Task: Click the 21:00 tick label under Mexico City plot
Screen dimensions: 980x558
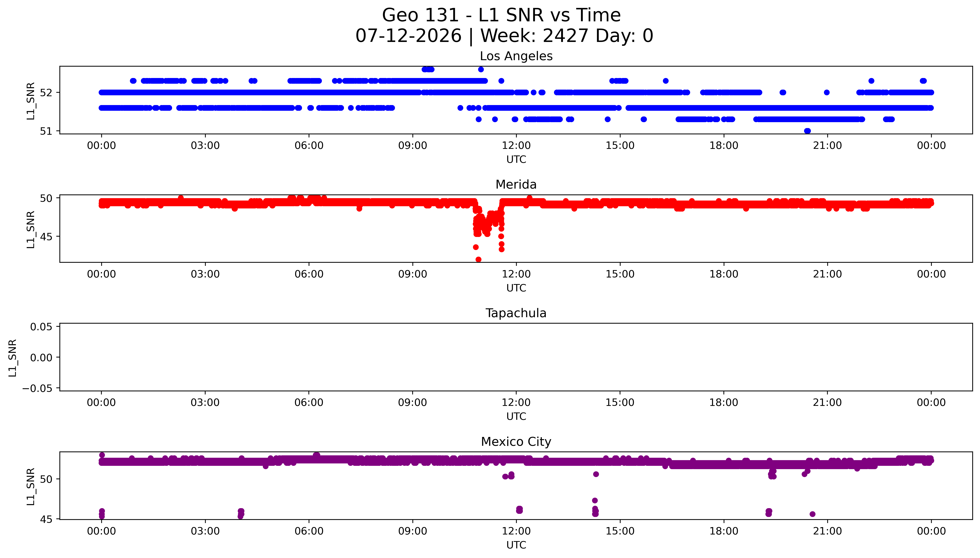Action: click(x=827, y=532)
